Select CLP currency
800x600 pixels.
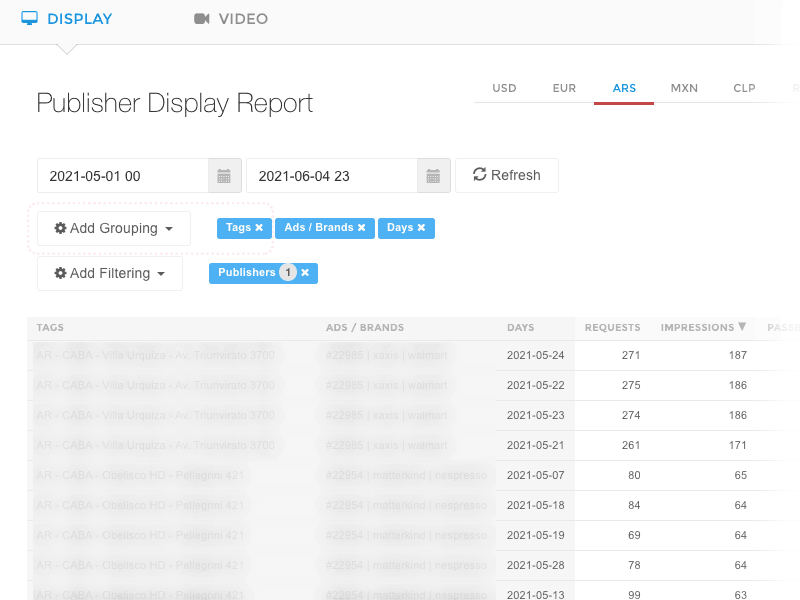[744, 88]
